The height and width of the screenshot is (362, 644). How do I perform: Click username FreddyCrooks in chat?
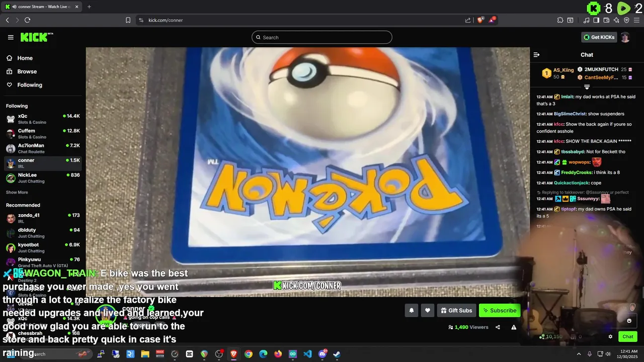point(577,172)
